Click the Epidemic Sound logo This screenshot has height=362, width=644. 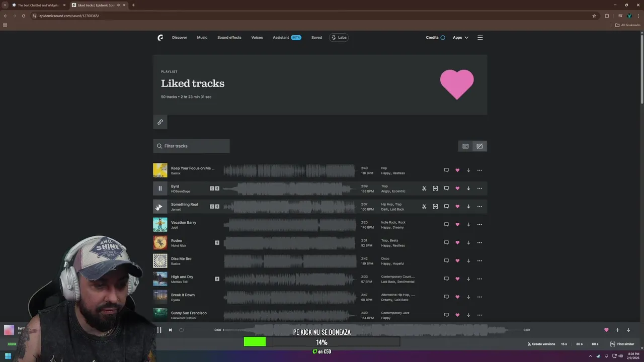(x=160, y=38)
